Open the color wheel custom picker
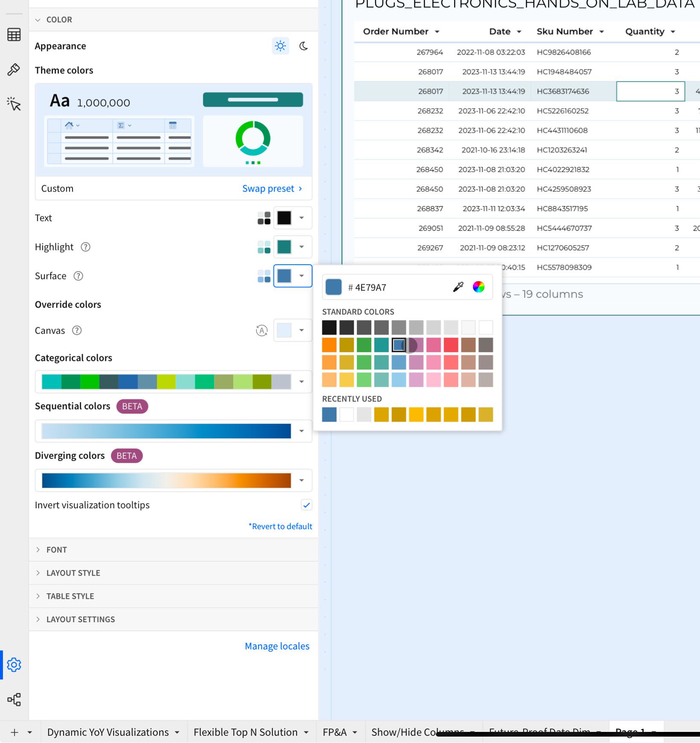 coord(478,286)
